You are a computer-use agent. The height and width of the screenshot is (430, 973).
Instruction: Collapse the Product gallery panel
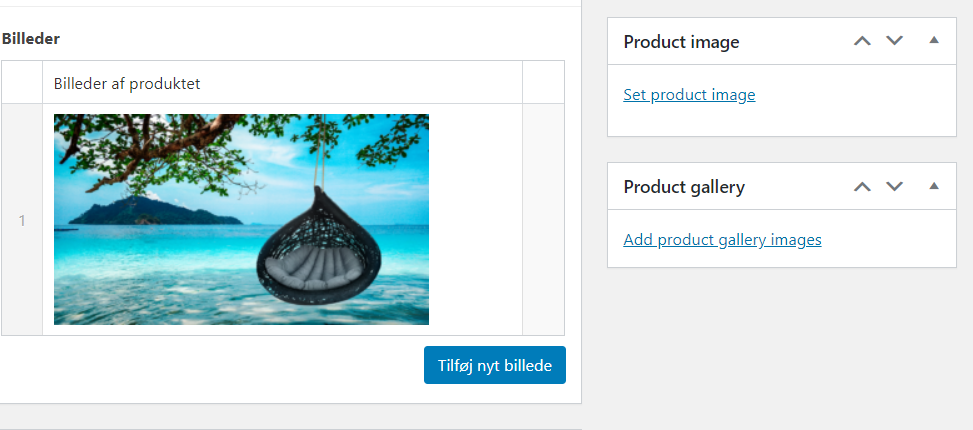click(x=934, y=186)
